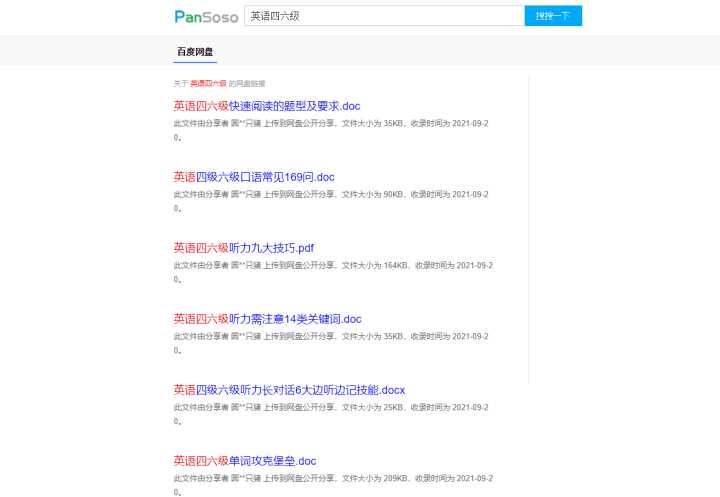Click the blue 搜搜一下 search button
The width and height of the screenshot is (720, 497).
point(553,16)
